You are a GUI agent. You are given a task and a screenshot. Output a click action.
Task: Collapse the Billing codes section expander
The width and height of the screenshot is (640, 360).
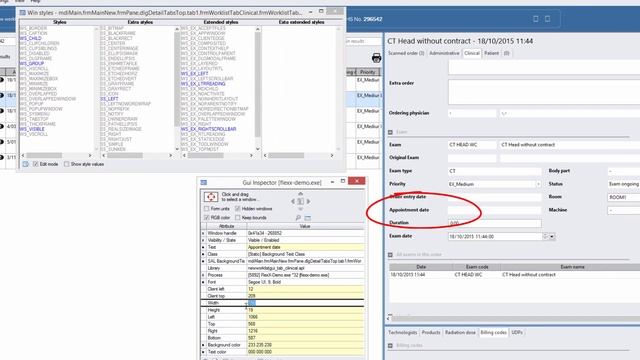(x=390, y=346)
